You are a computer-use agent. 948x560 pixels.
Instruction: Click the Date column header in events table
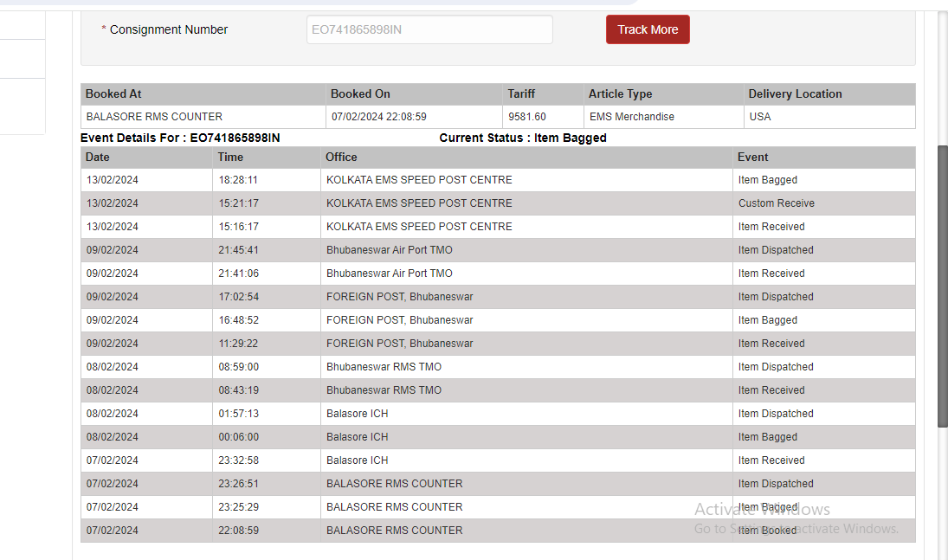pyautogui.click(x=146, y=158)
